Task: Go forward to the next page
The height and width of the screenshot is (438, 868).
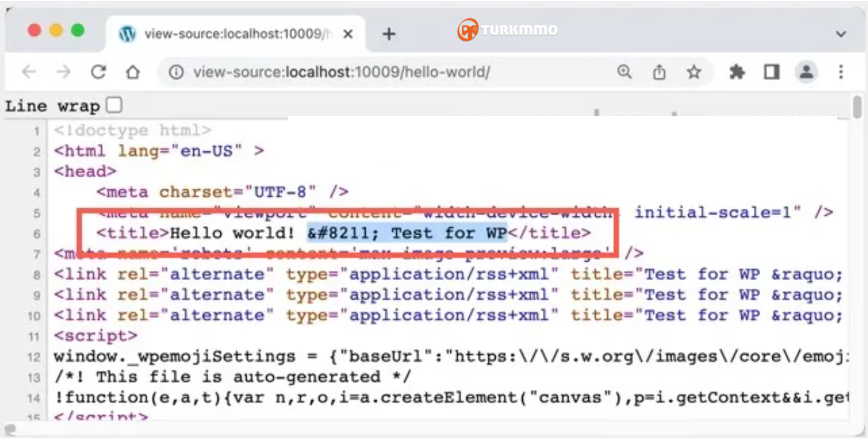Action: pos(63,72)
